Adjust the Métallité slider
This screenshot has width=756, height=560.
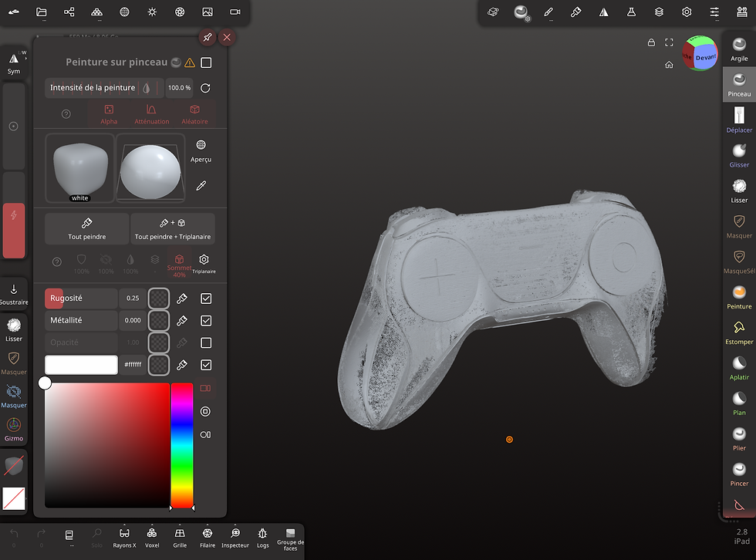coord(81,320)
